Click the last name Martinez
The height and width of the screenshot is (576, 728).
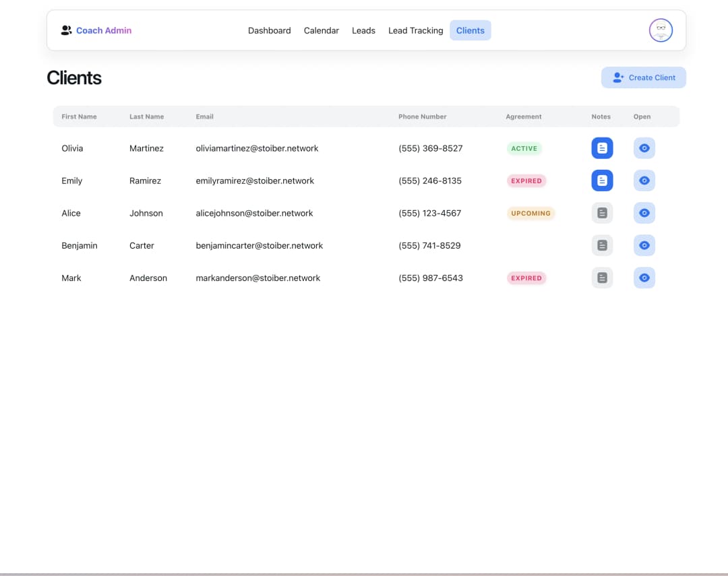pos(146,148)
